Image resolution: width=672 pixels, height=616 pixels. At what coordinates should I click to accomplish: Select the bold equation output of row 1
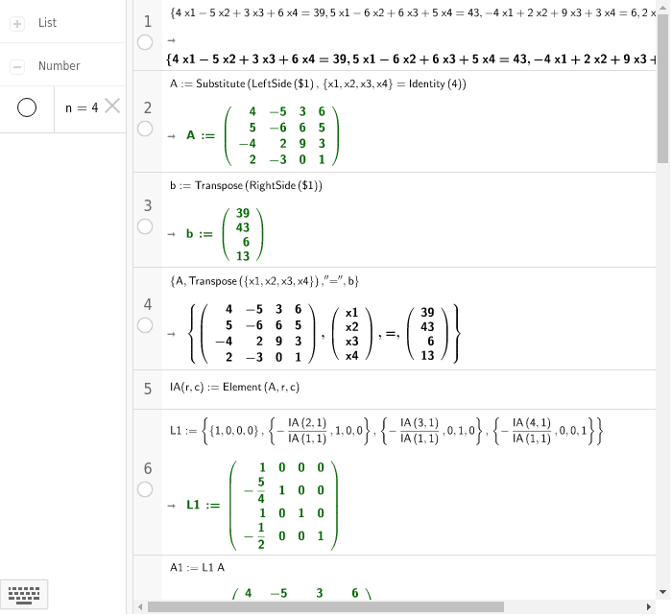tap(411, 59)
